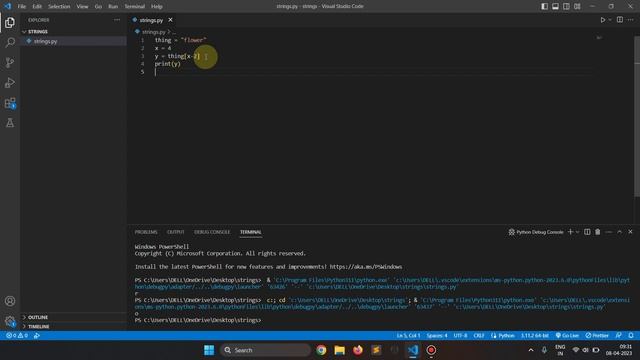
Task: Open the Help menu
Action: tap(157, 7)
